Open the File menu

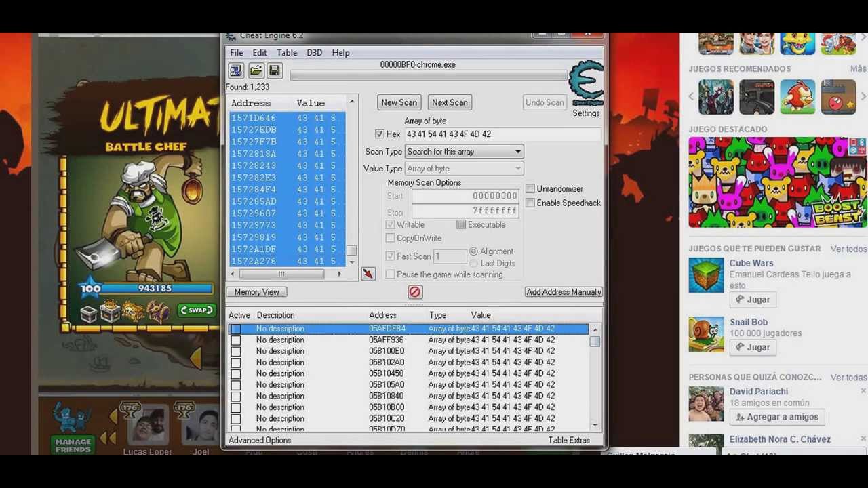[x=237, y=53]
